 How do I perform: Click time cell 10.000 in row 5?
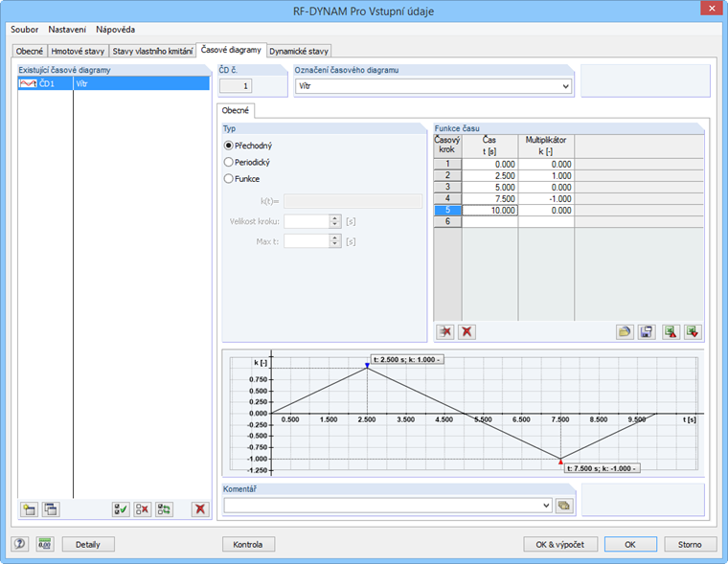[x=489, y=211]
